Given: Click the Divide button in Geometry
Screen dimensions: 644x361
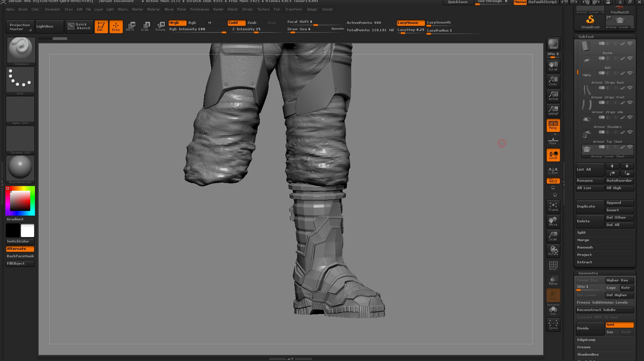Looking at the screenshot, I should (589, 328).
